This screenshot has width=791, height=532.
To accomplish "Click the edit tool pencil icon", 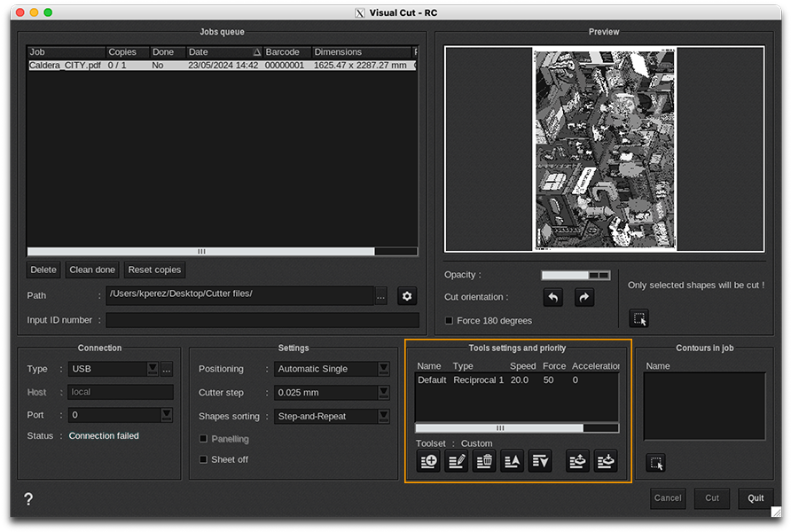I will (457, 461).
